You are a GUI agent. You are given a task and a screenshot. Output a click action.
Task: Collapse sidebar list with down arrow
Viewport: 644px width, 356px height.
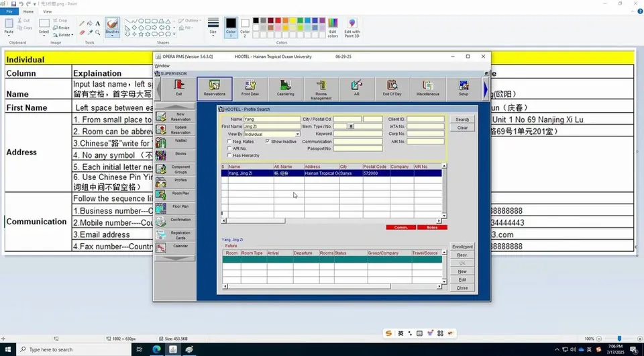[175, 259]
